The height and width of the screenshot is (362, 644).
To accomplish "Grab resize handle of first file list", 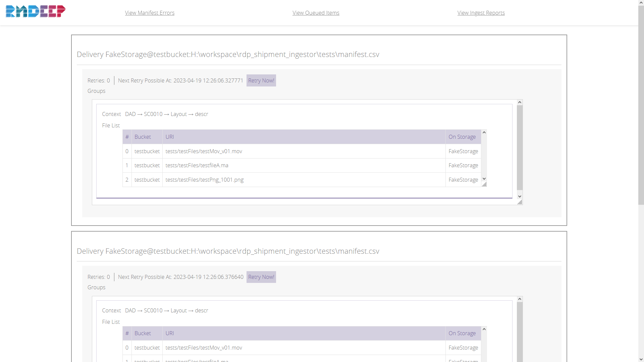I will pyautogui.click(x=484, y=185).
